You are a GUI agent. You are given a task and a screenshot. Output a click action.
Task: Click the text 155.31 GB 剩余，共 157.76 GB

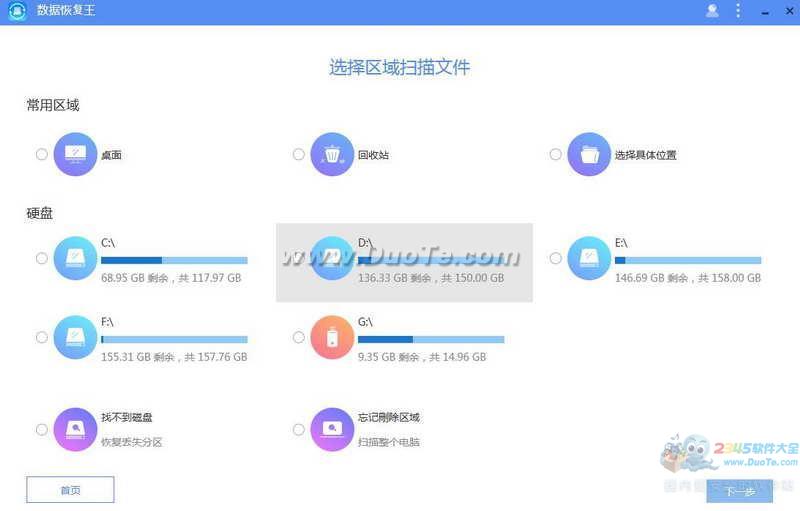click(174, 357)
